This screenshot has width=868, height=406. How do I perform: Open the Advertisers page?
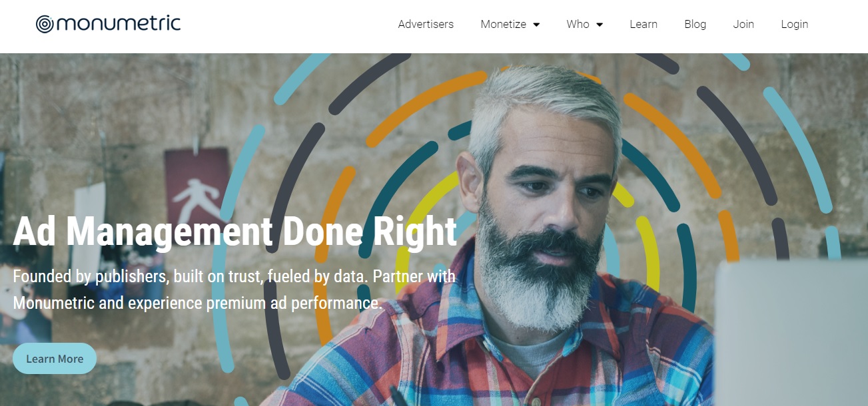pos(426,24)
